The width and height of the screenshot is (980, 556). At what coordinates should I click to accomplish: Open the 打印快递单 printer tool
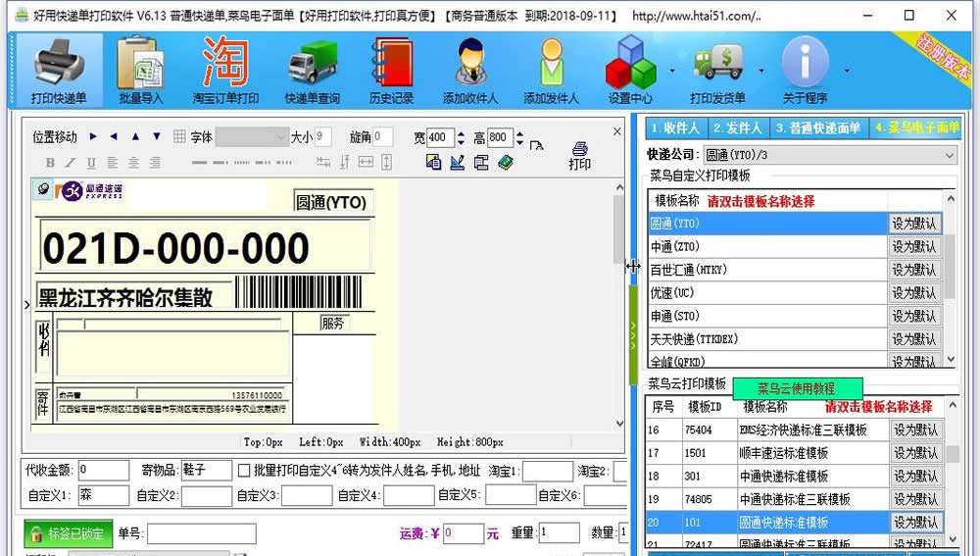tap(60, 70)
